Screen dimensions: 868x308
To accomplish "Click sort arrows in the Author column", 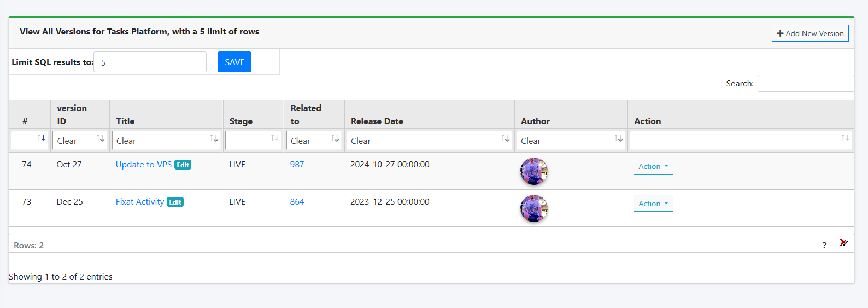I will coord(619,138).
